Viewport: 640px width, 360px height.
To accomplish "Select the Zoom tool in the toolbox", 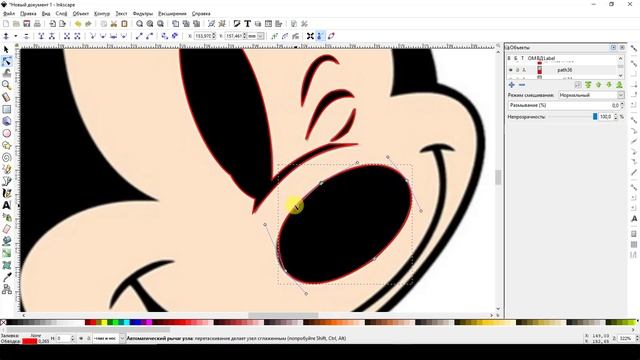I will coord(6,85).
